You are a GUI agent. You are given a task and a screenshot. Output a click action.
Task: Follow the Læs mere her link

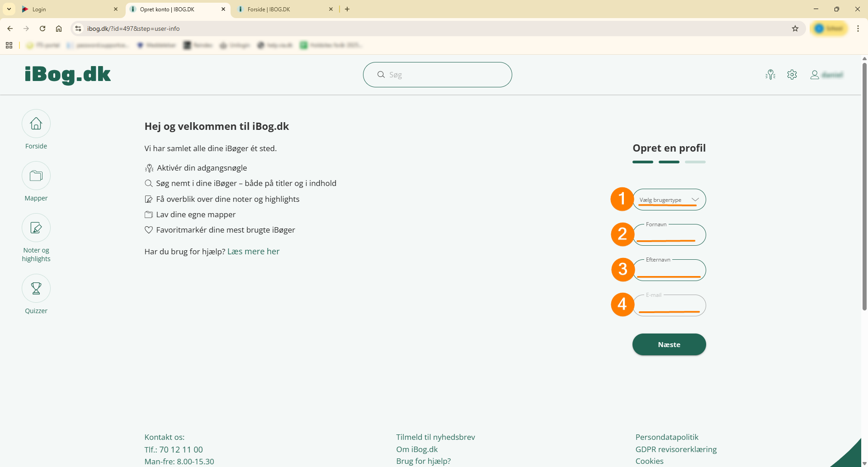click(253, 252)
